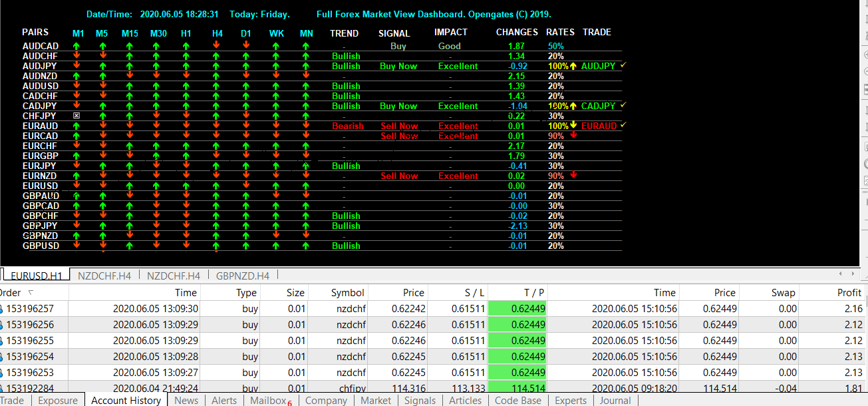This screenshot has width=868, height=406.
Task: Click the order icon beside 153196253
Action: point(2,373)
